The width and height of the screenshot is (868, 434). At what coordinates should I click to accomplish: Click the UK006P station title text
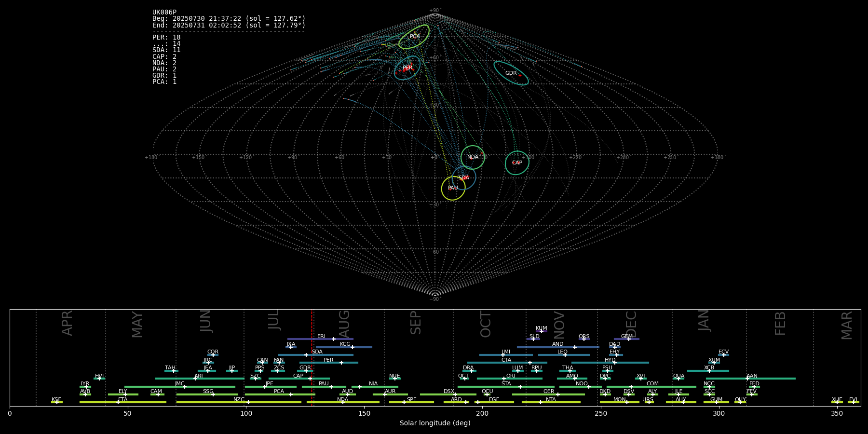164,13
